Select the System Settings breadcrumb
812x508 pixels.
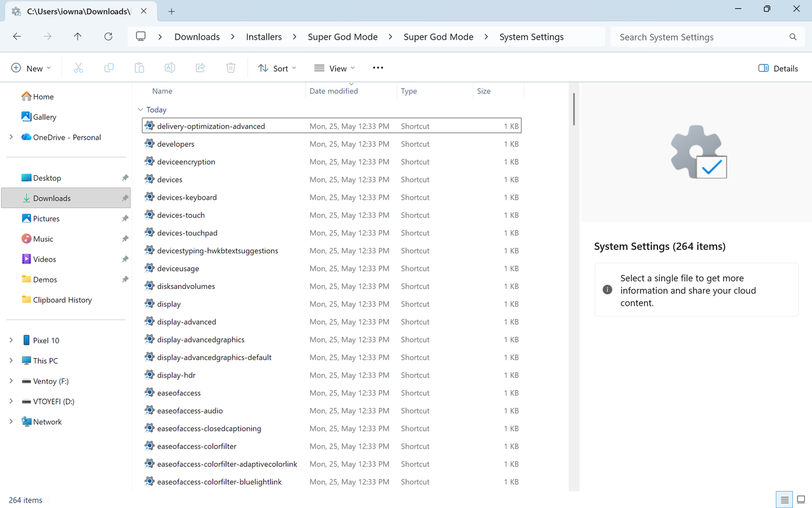click(532, 37)
